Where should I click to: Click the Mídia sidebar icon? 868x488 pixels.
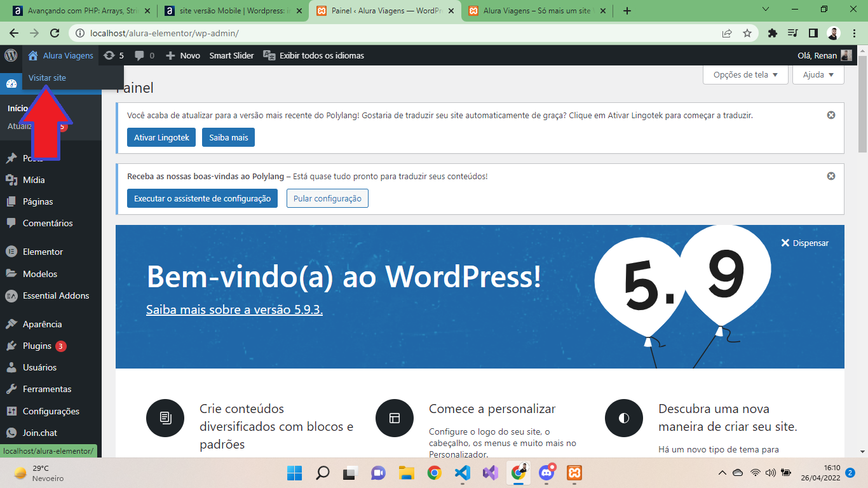click(11, 180)
